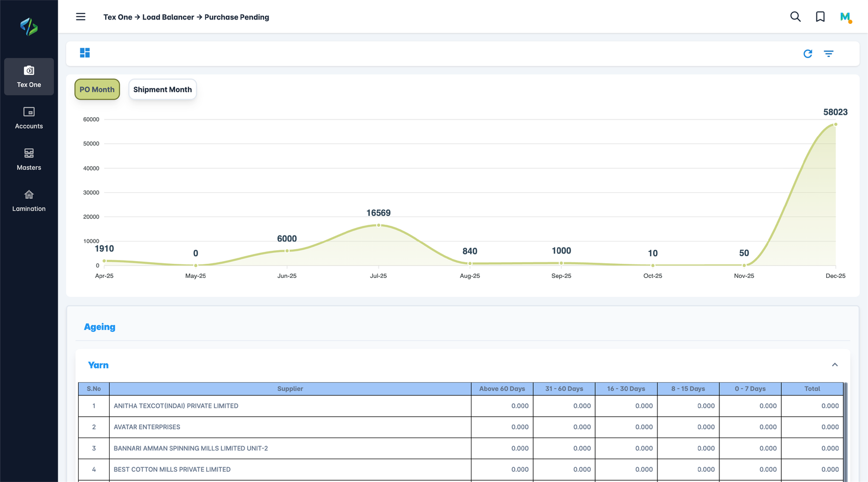868x482 pixels.
Task: Click the app logo in sidebar
Action: point(29,27)
